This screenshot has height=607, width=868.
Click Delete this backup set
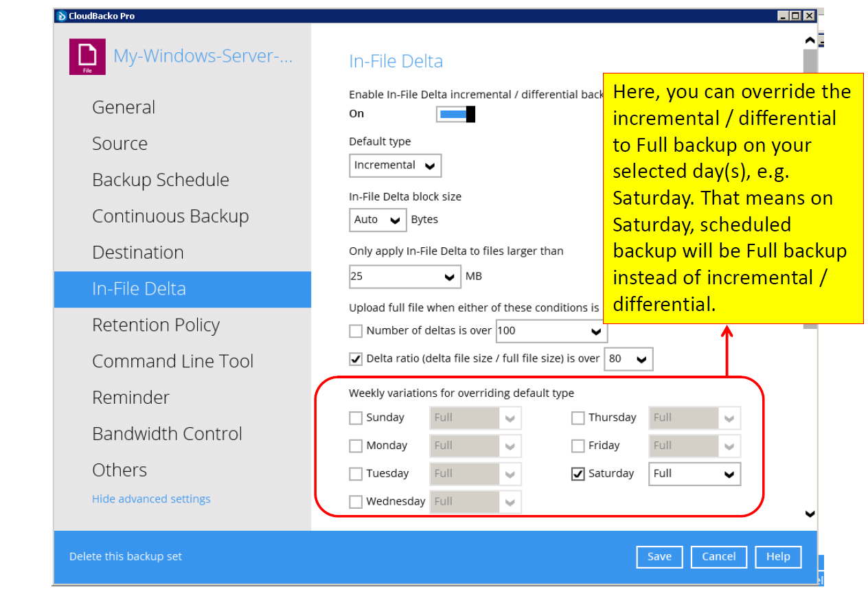tap(126, 557)
